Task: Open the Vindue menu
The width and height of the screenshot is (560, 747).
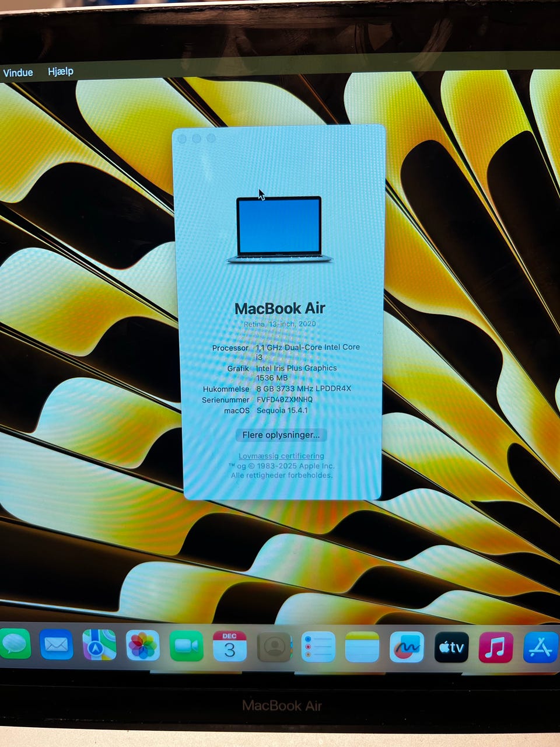Action: point(18,72)
